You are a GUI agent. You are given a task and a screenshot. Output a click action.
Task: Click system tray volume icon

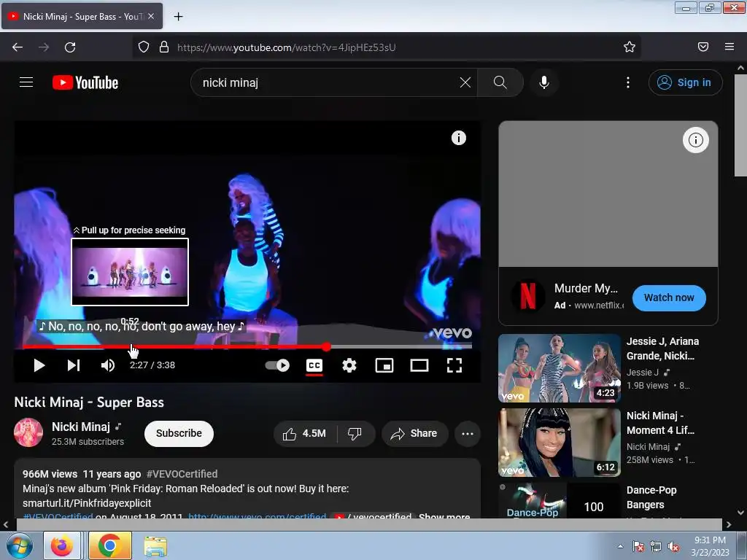[673, 547]
